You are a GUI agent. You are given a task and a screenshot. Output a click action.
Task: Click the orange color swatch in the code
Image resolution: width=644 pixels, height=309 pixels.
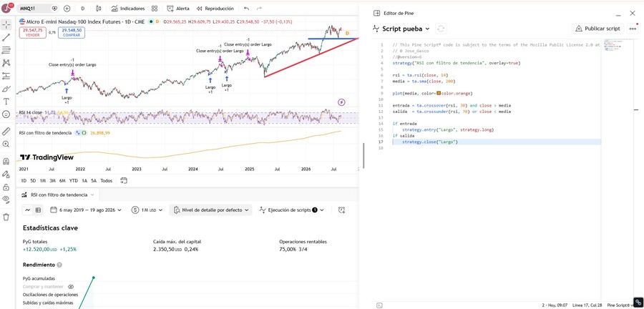[x=439, y=93]
